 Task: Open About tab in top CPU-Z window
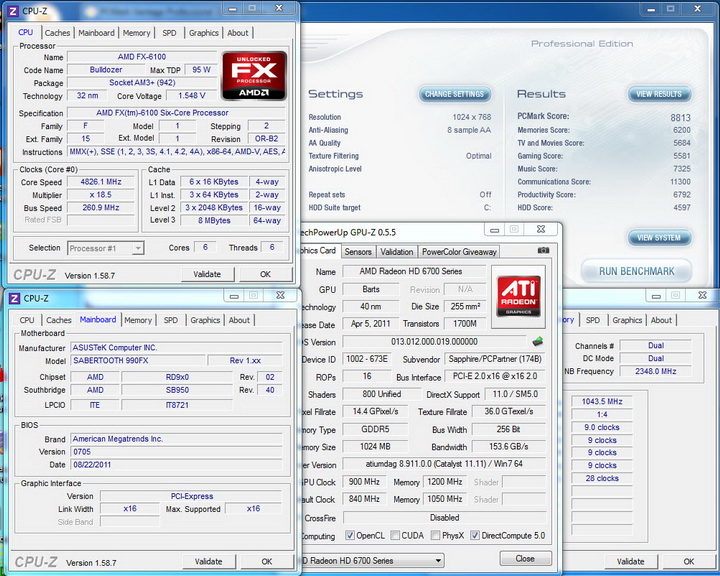pos(237,33)
